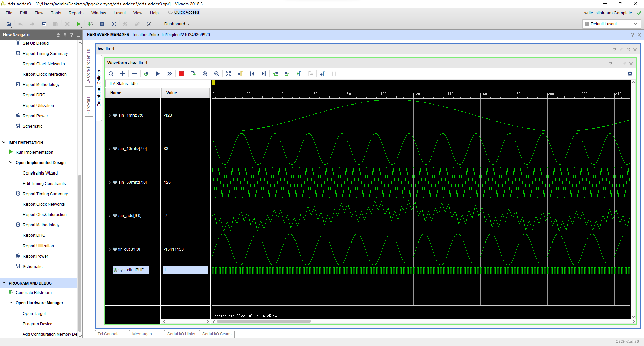Screen dimensions: 644x346
Task: Click the Flow Navigator vertical scrollbar
Action: pos(80,253)
